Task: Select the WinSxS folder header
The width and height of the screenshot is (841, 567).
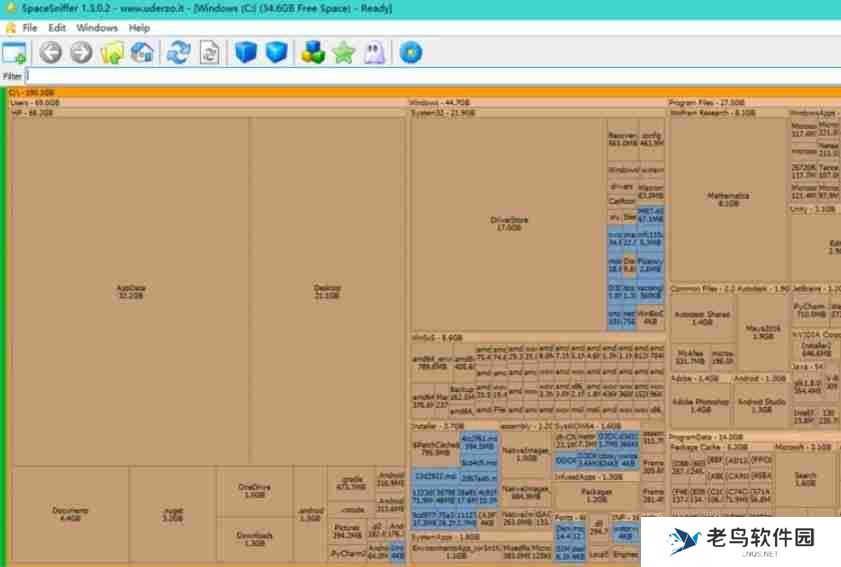Action: (538, 338)
